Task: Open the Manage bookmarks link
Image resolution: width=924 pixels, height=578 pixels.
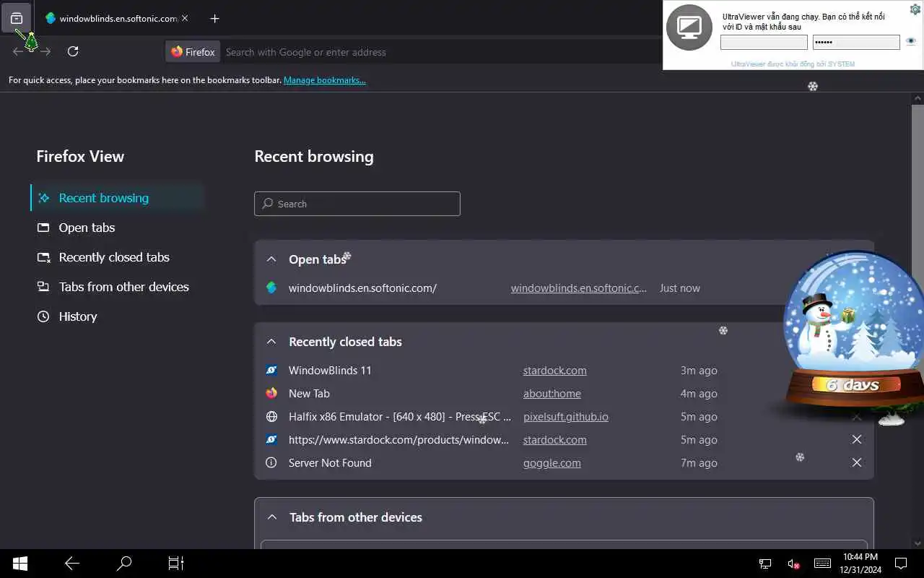Action: click(x=325, y=80)
